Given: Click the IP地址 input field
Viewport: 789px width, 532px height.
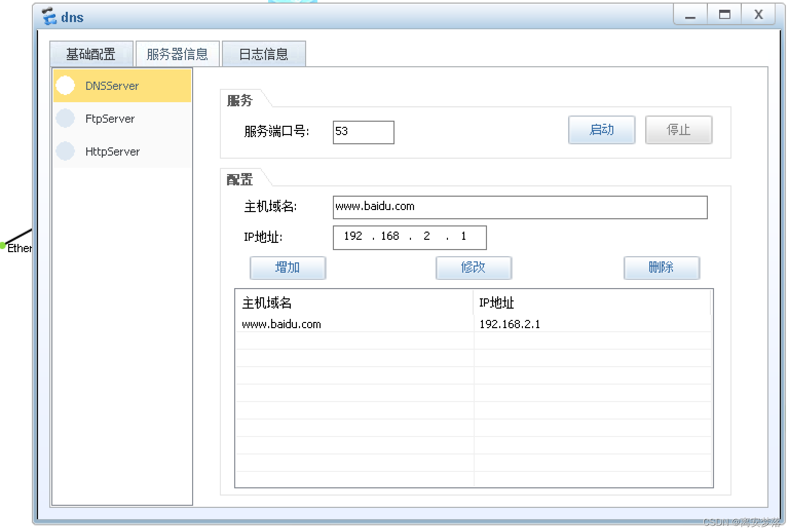Looking at the screenshot, I should [410, 237].
